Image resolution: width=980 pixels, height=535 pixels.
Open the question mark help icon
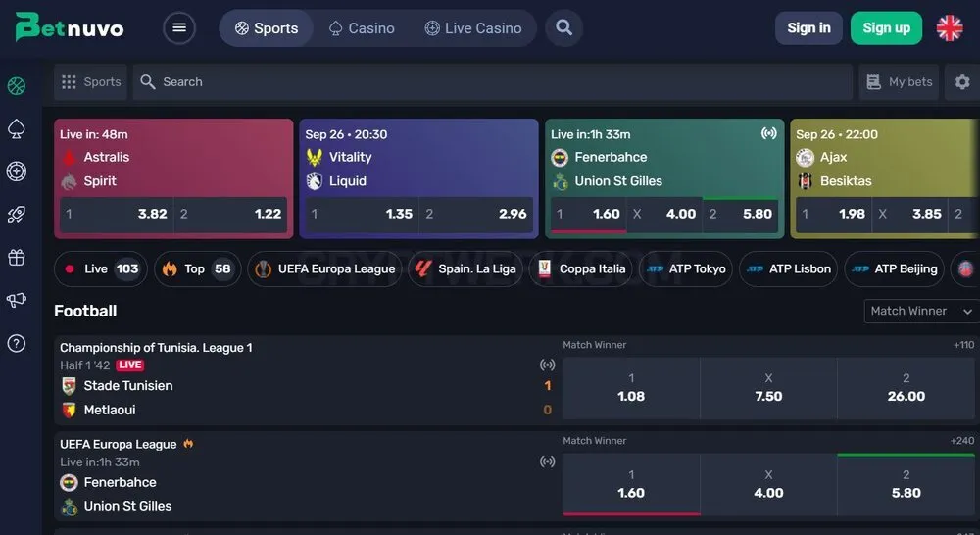(x=17, y=343)
